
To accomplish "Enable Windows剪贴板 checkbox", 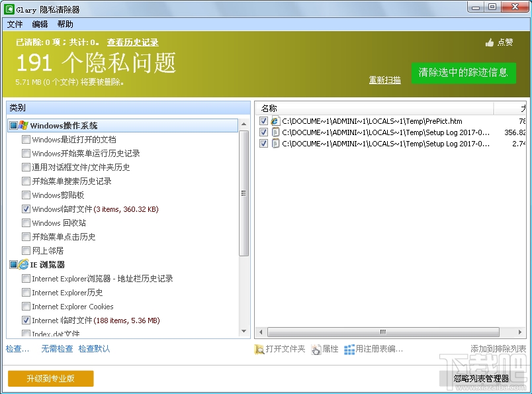I will tap(26, 195).
